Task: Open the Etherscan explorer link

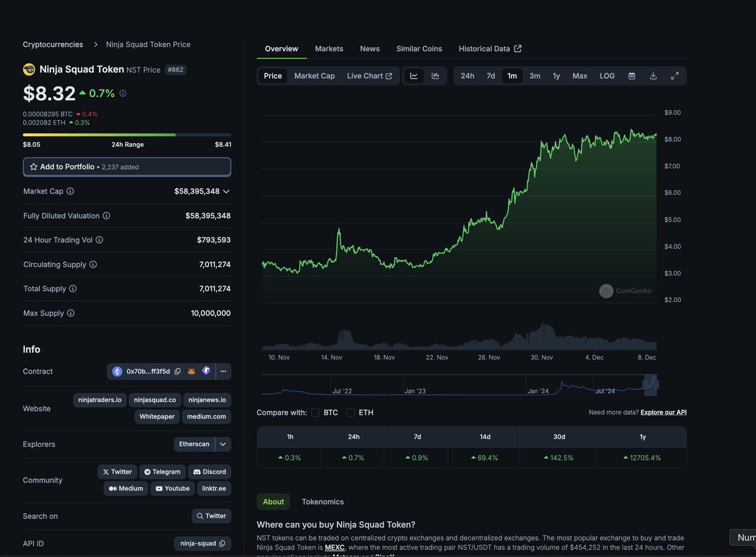Action: [194, 444]
